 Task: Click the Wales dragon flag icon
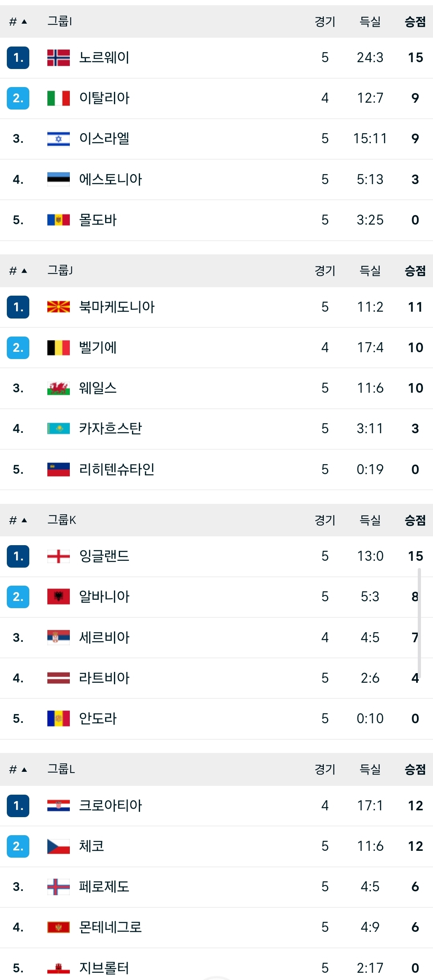point(58,388)
